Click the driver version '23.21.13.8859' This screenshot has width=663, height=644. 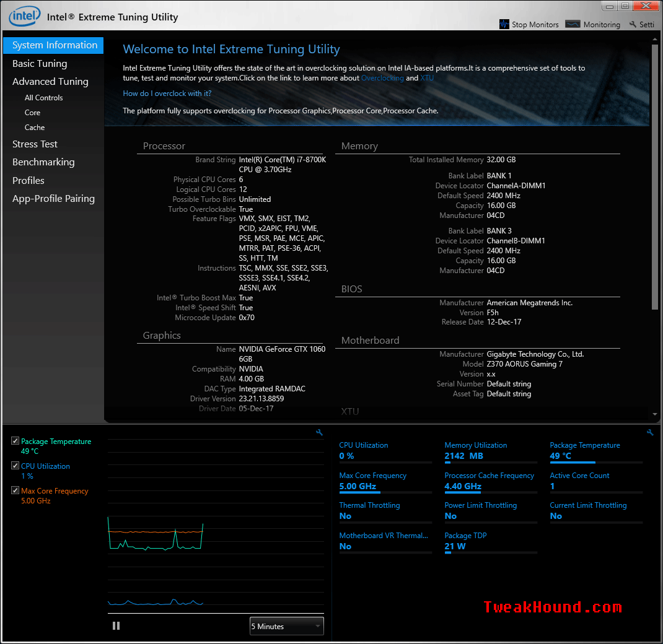tap(261, 399)
